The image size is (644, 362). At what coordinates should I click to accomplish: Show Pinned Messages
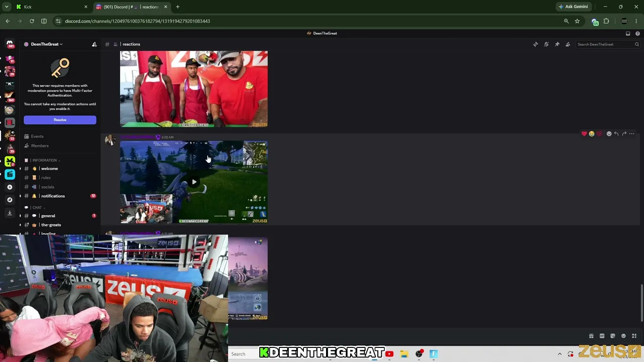tap(557, 44)
